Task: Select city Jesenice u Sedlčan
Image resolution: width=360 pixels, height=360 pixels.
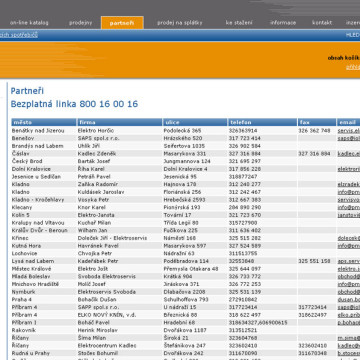Action: pos(36,177)
